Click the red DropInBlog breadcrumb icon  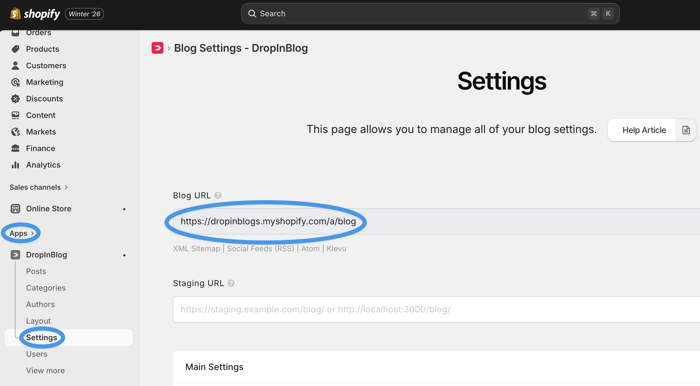point(157,48)
